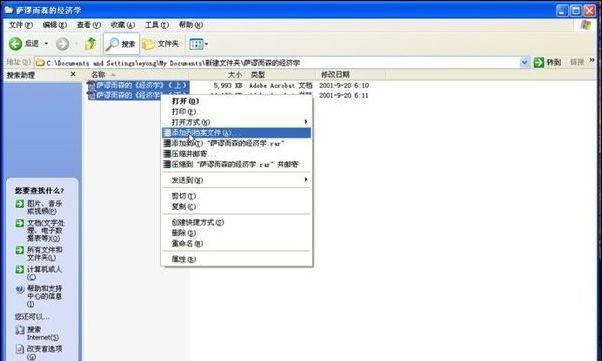The height and width of the screenshot is (361, 602).
Task: Expand the 发送到(N) submenu
Action: tap(236, 180)
